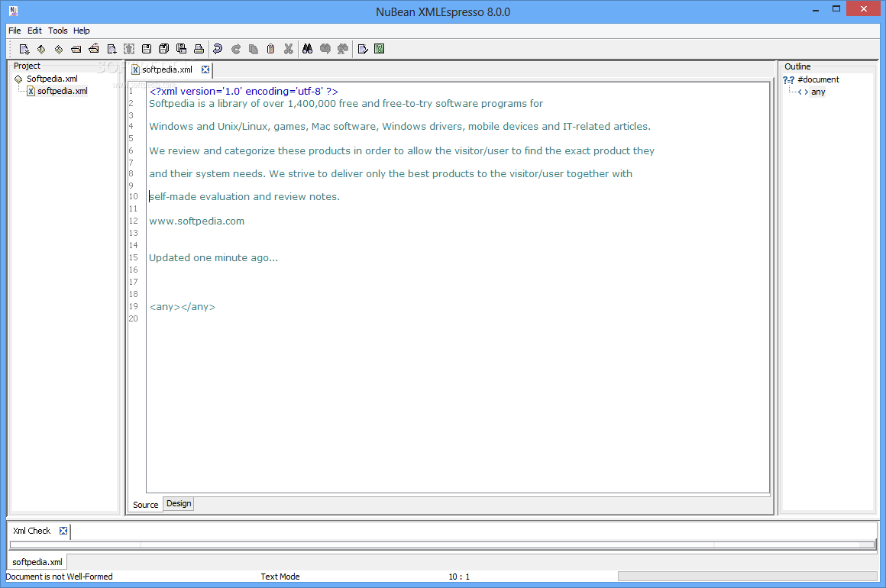Click the 'Updated one minute ago...' line
This screenshot has height=588, width=886.
pos(214,257)
